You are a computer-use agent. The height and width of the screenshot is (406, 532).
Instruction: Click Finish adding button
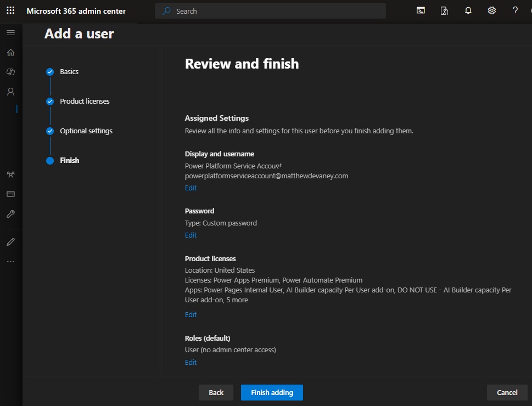[272, 392]
